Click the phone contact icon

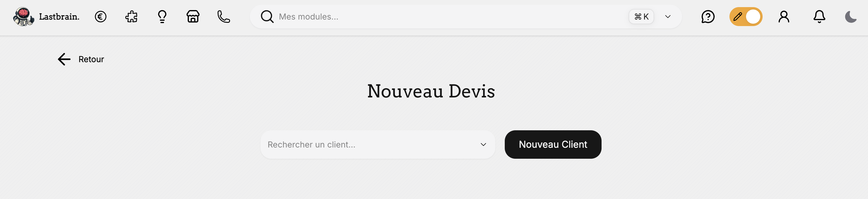coord(224,17)
